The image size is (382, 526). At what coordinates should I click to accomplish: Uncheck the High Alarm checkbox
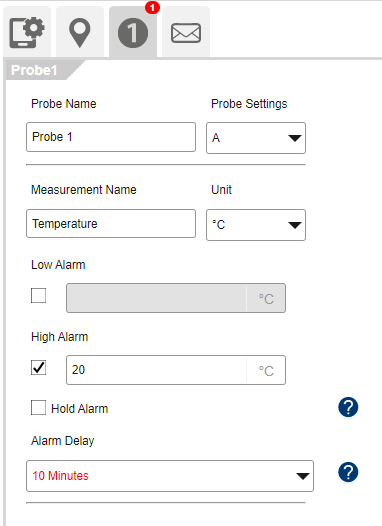39,368
